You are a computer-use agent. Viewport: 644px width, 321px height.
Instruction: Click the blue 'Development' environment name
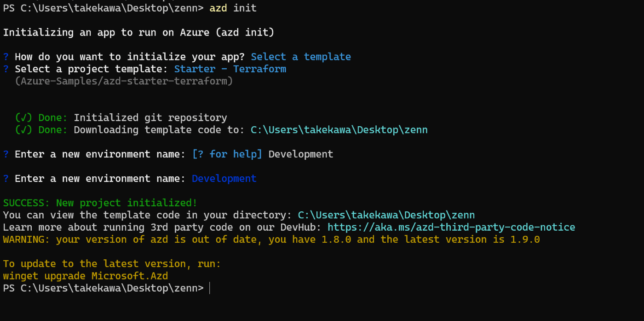tap(224, 179)
